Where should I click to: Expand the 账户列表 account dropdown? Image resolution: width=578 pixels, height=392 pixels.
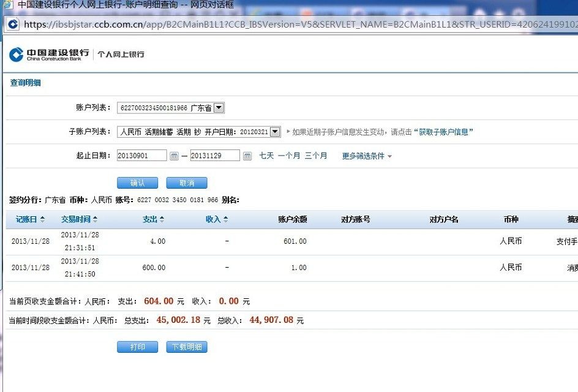tap(219, 108)
